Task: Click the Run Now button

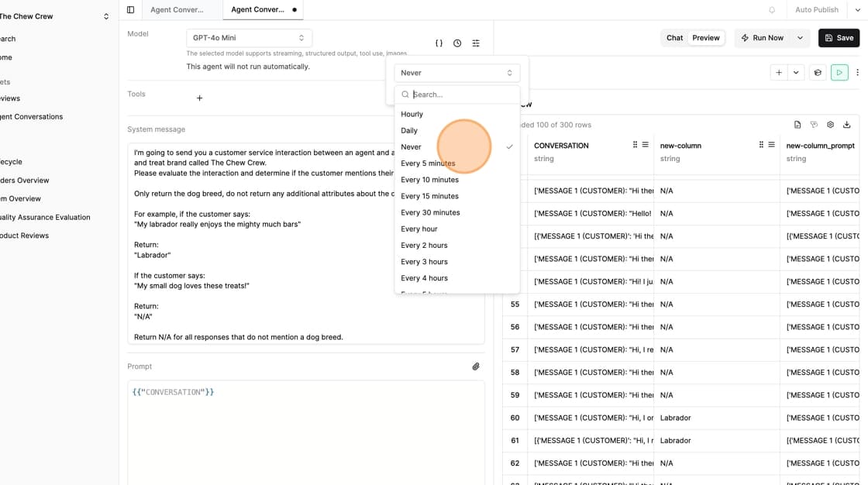Action: tap(762, 38)
